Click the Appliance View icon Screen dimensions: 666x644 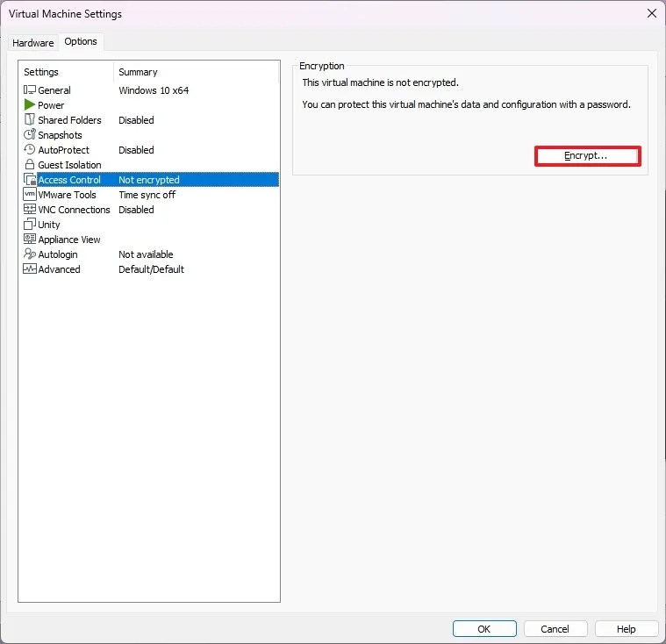click(30, 239)
